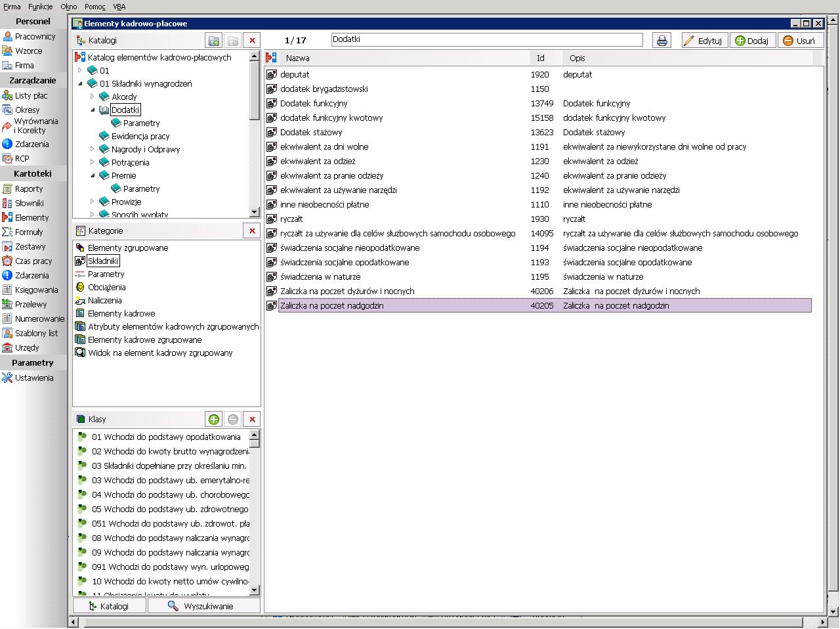Select Widok na element kadrowy zgrupowany
840x629 pixels.
[x=160, y=353]
